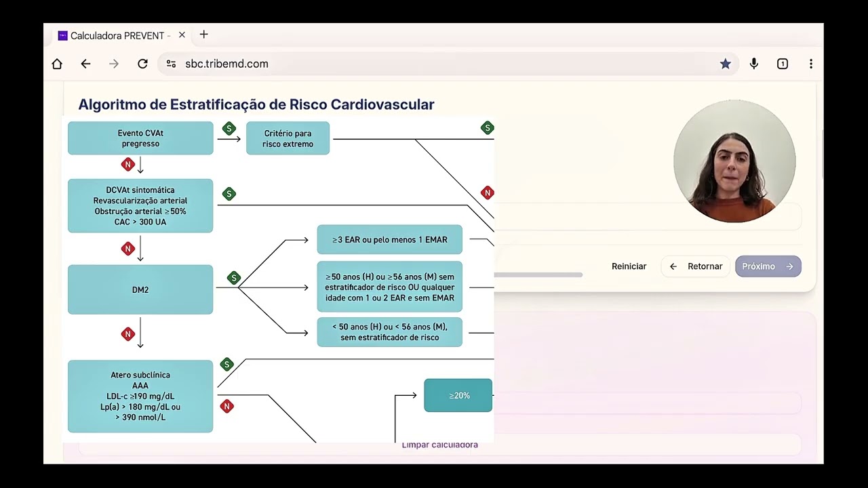Click the presenter webcam thumbnail
Image resolution: width=868 pixels, height=488 pixels.
tap(734, 161)
